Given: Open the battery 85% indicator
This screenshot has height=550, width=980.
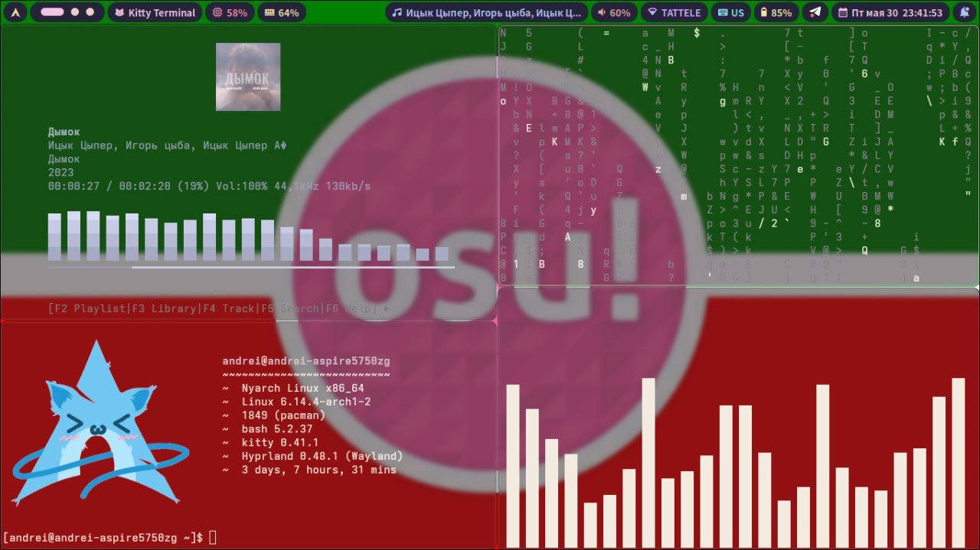Looking at the screenshot, I should point(776,12).
